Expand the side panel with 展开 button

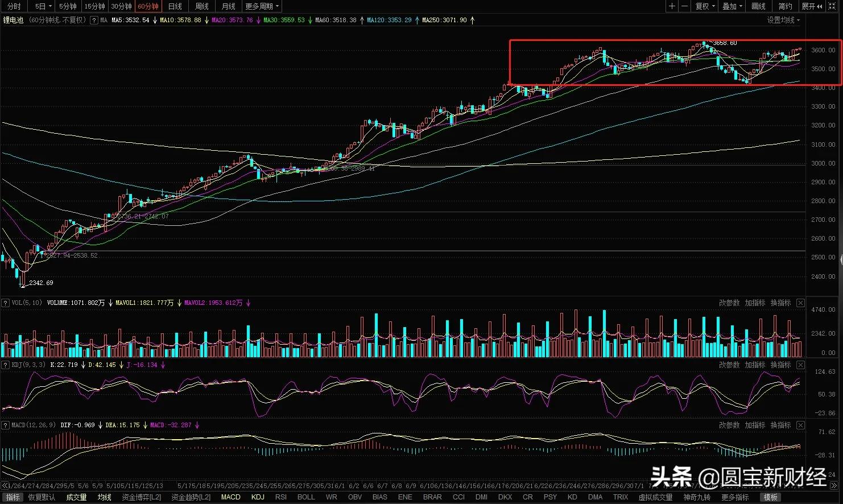point(812,6)
